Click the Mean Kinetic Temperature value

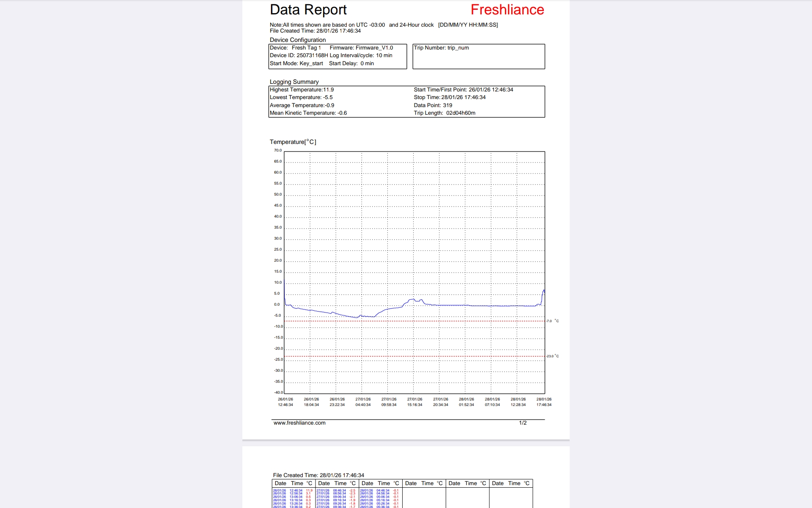click(x=308, y=113)
